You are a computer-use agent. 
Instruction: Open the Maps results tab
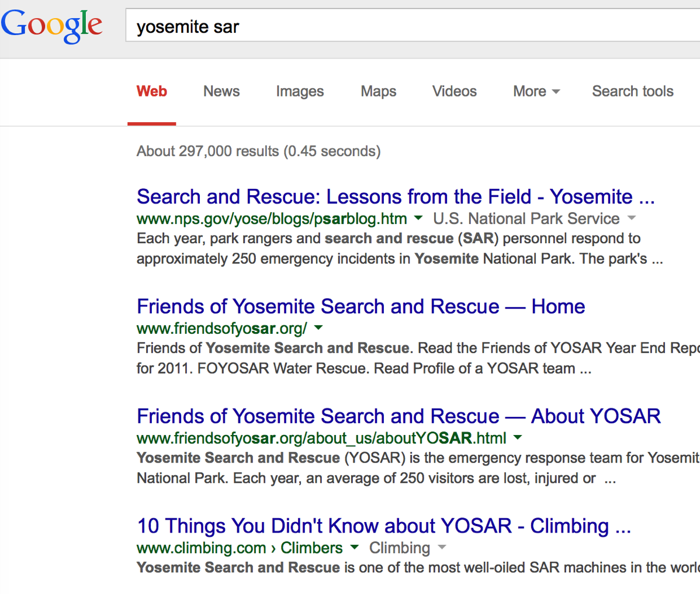pos(378,91)
